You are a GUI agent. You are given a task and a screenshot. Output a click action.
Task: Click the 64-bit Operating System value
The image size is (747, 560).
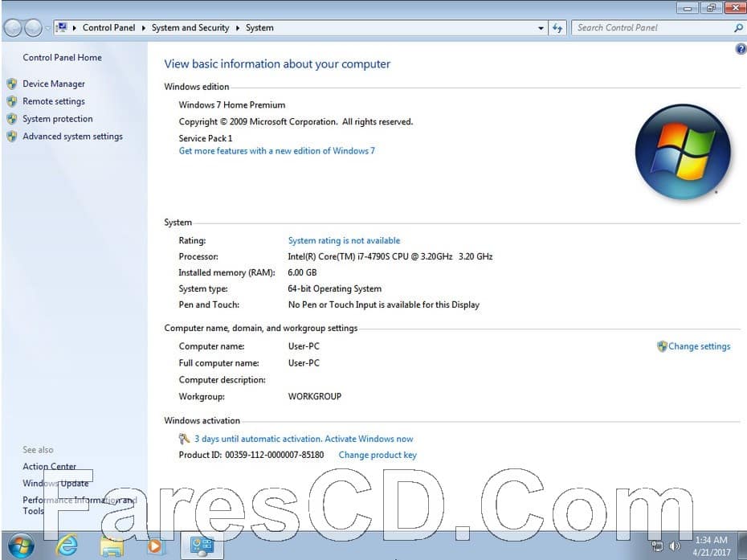click(334, 288)
